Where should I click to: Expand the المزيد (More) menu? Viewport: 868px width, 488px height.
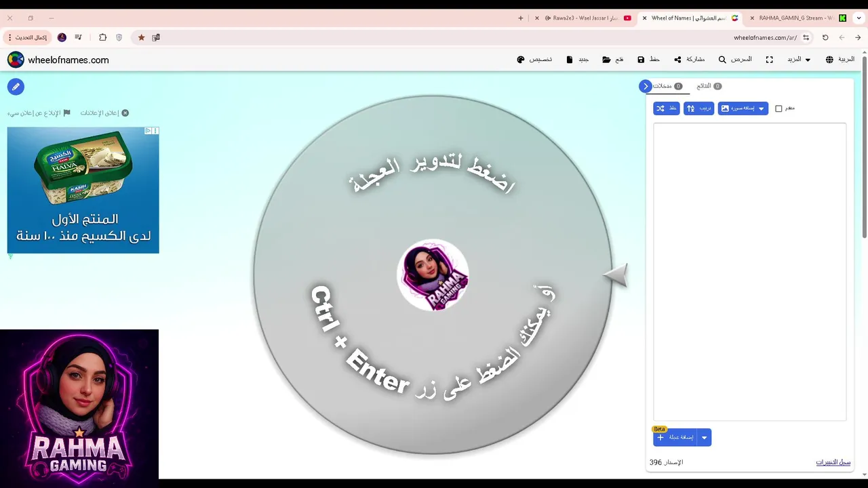coord(799,60)
